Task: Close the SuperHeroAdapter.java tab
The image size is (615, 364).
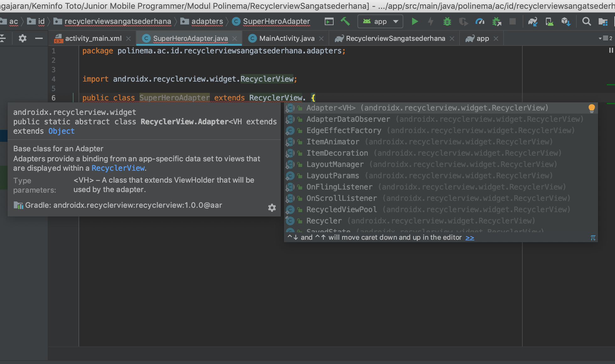Action: [x=235, y=38]
